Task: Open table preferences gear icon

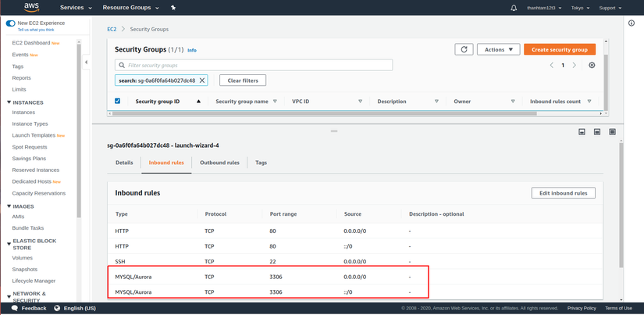Action: click(x=592, y=66)
